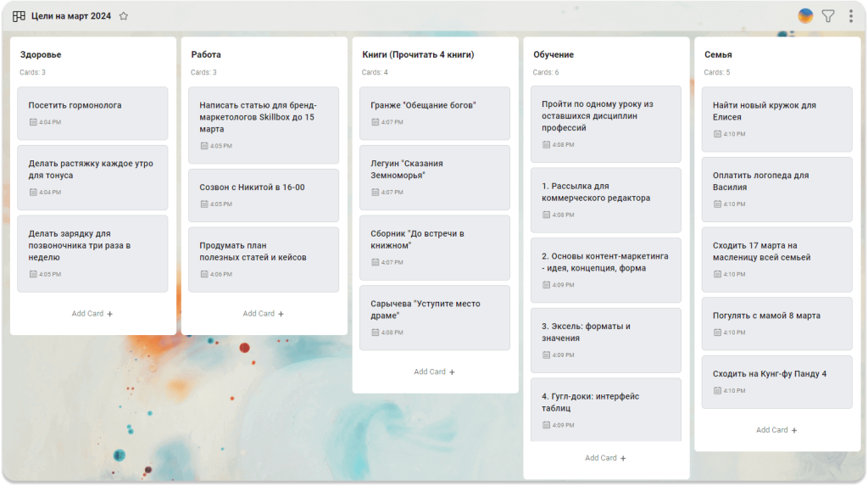This screenshot has width=868, height=486.
Task: Open the three-dot board menu
Action: [850, 16]
